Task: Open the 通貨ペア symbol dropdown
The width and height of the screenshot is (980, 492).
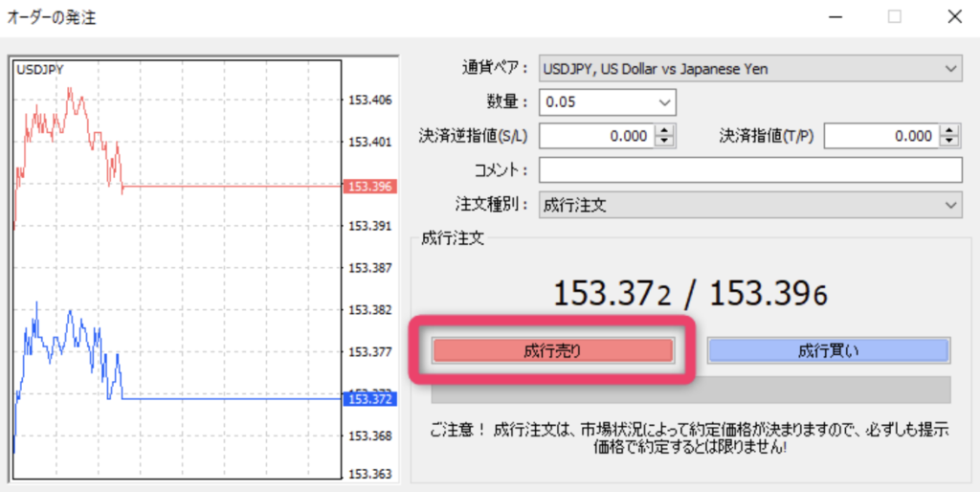Action: 749,69
